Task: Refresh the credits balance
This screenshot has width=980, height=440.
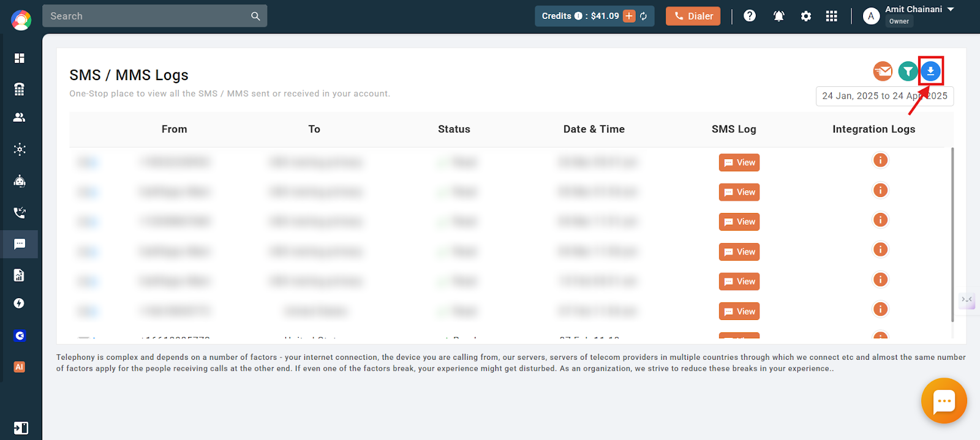Action: (644, 16)
